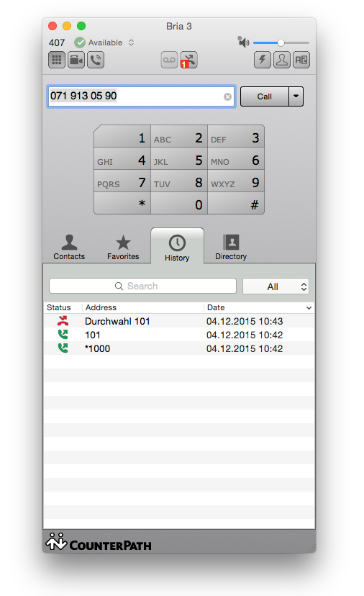Expand the arrow next to Call
The width and height of the screenshot is (364, 596).
(x=296, y=96)
